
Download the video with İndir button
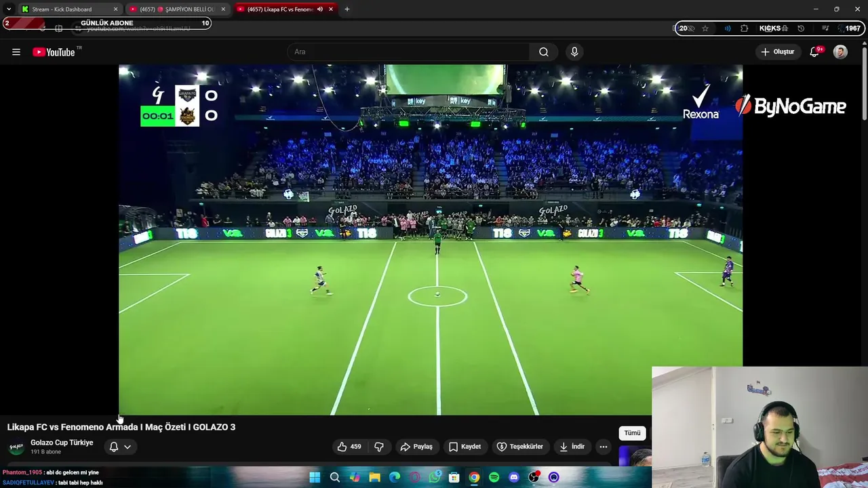[x=571, y=447]
